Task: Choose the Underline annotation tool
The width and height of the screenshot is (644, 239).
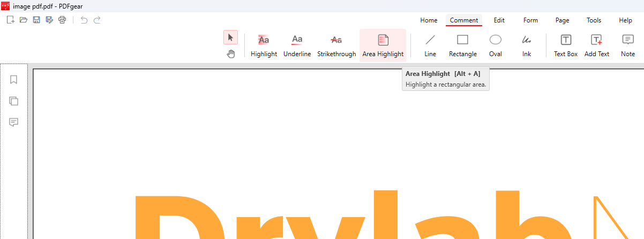Action: pyautogui.click(x=297, y=46)
